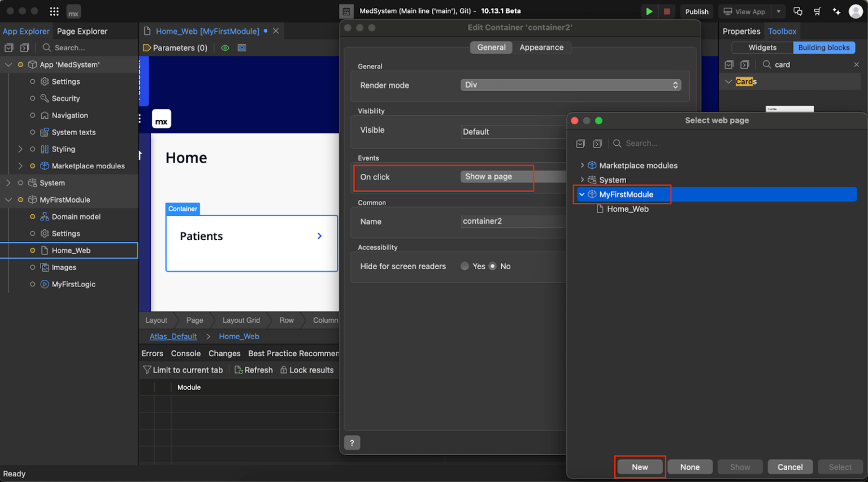Stop the app using the red square icon
This screenshot has width=868, height=482.
[x=668, y=11]
